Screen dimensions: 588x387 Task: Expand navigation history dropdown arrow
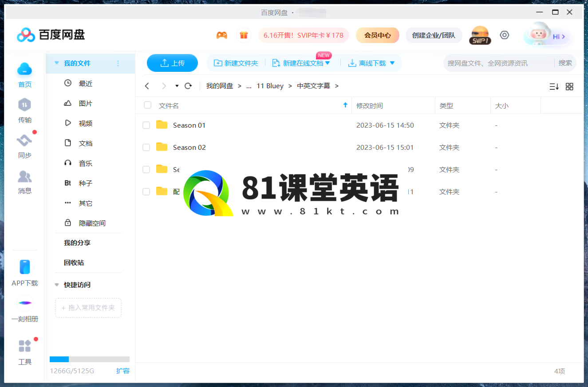[x=177, y=86]
